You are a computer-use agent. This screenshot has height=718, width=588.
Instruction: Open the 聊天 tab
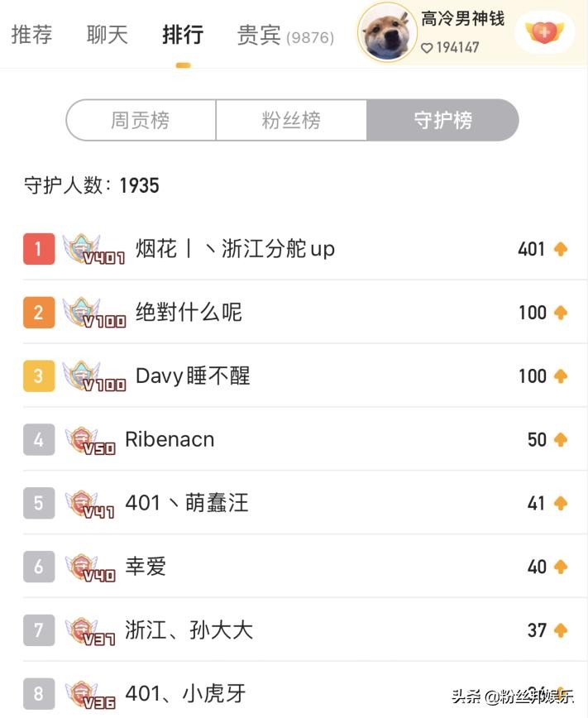108,36
